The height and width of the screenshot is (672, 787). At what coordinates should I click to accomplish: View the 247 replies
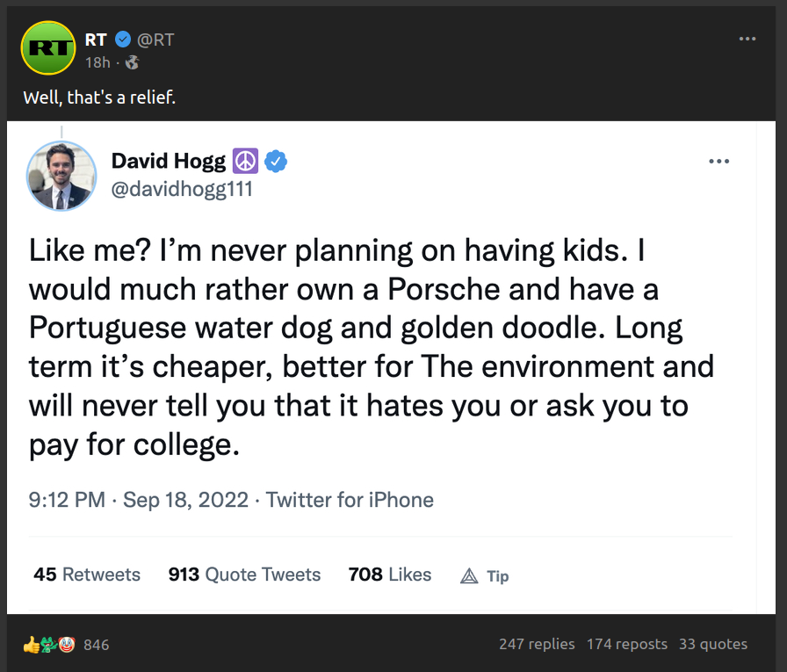[x=537, y=644]
